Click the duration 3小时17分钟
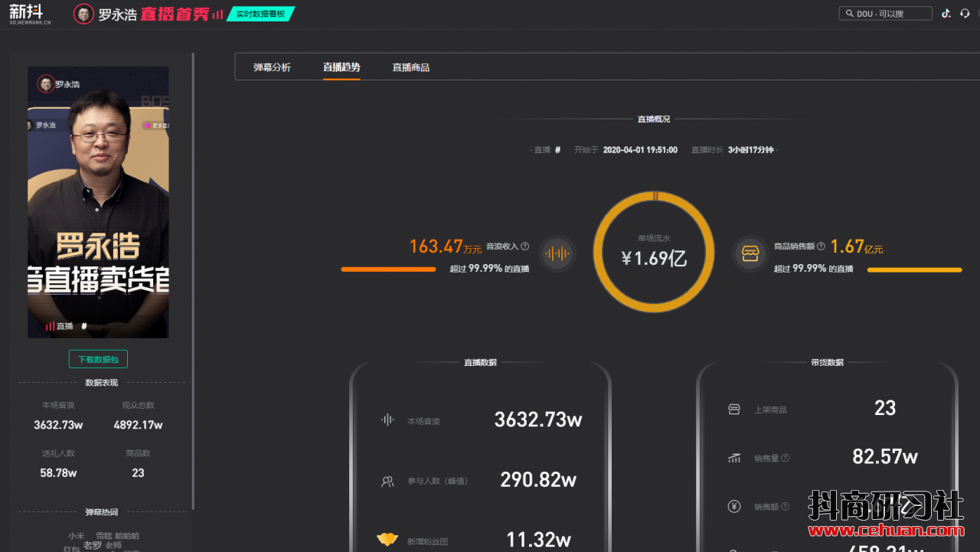 point(750,150)
